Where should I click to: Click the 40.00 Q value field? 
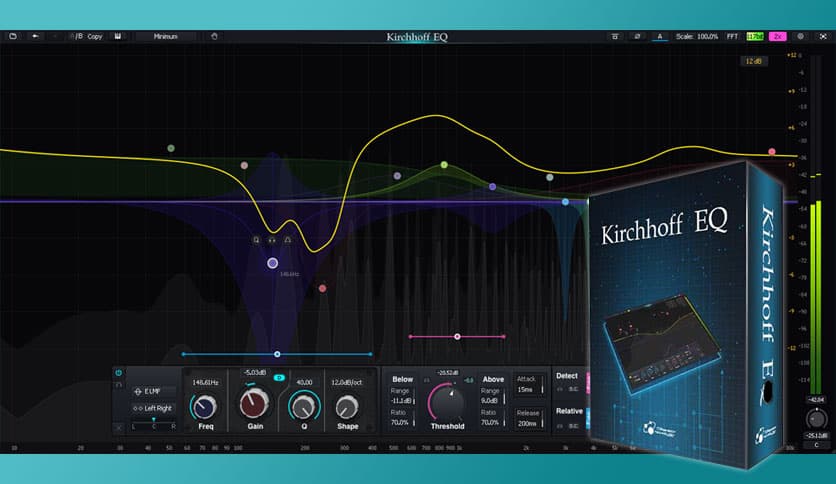pos(304,383)
